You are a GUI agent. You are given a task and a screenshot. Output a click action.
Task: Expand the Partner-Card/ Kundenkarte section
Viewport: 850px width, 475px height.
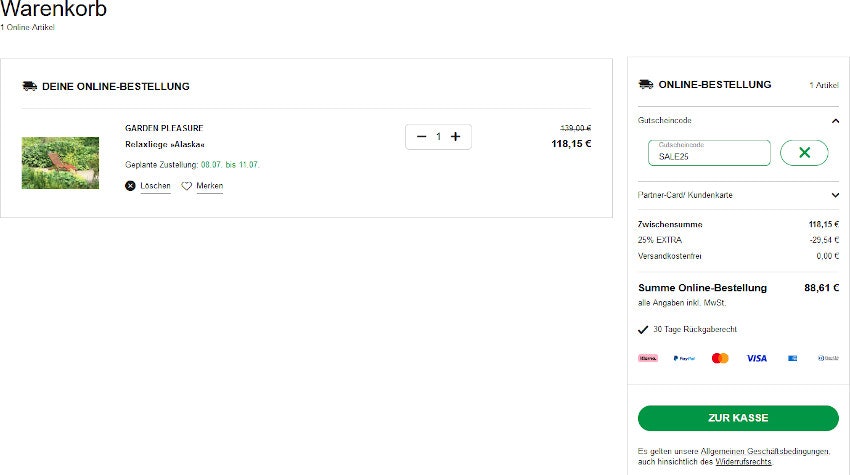coord(835,195)
